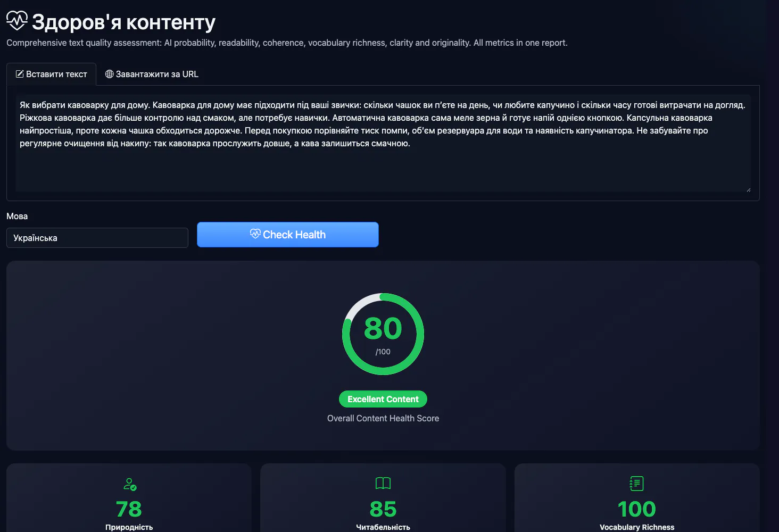This screenshot has width=779, height=532.
Task: Click the open book icon above Читабельність
Action: click(x=383, y=483)
